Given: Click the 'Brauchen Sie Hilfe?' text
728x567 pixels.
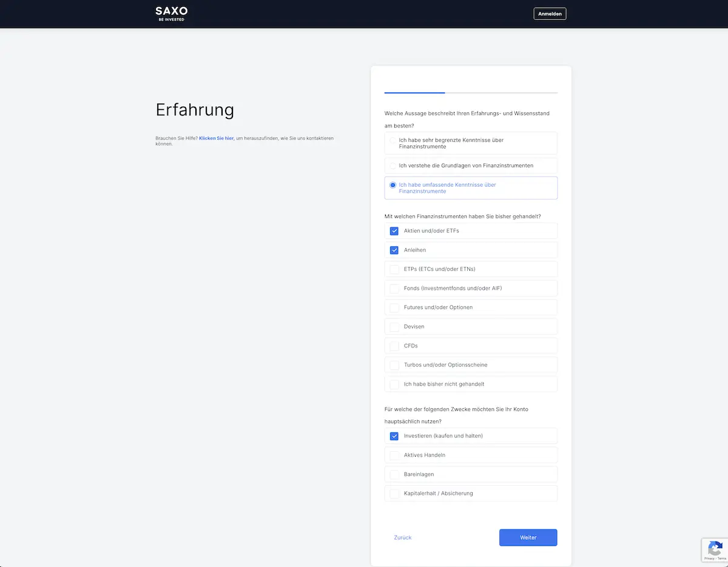Looking at the screenshot, I should [177, 138].
